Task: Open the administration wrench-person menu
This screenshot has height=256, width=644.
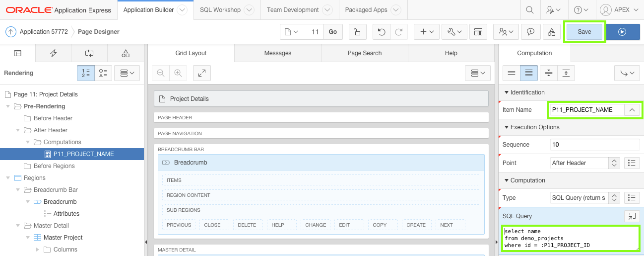Action: (x=554, y=10)
